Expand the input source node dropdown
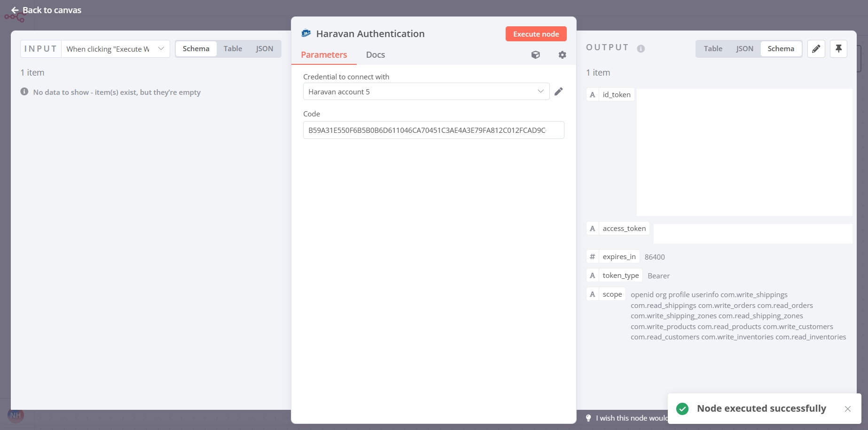Image resolution: width=868 pixels, height=430 pixels. 115,49
